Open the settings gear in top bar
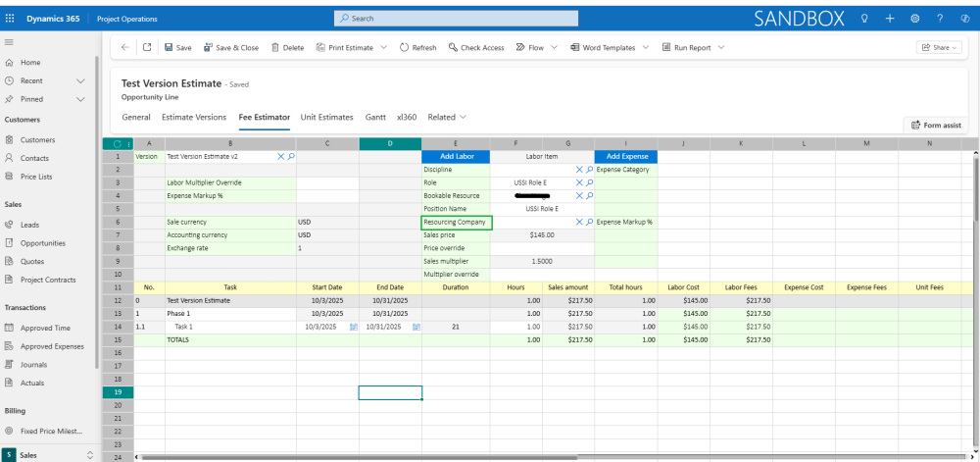The width and height of the screenshot is (980, 462). coord(914,19)
